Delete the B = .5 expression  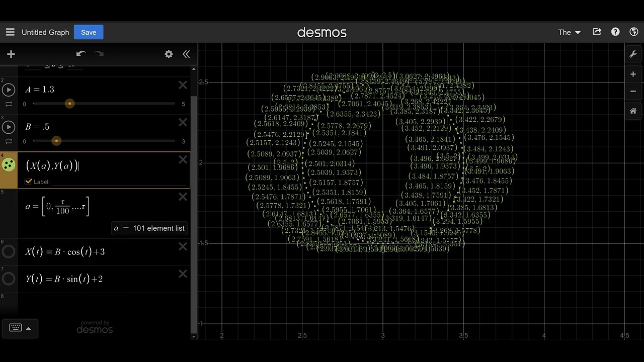coord(183,122)
